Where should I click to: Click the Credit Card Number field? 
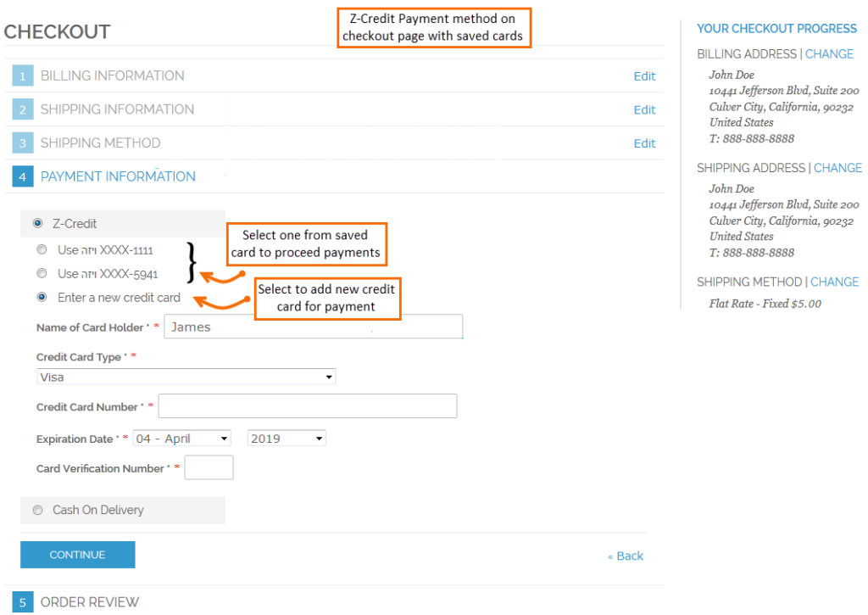click(x=308, y=405)
